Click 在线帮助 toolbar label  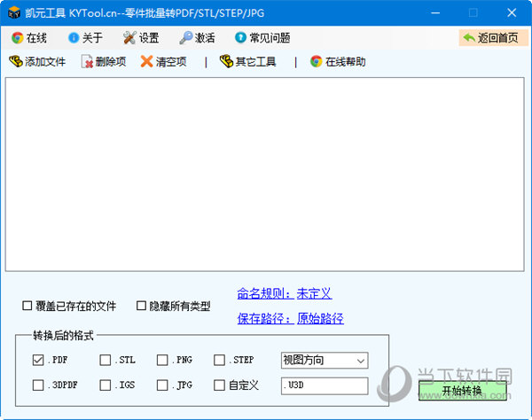[x=346, y=62]
